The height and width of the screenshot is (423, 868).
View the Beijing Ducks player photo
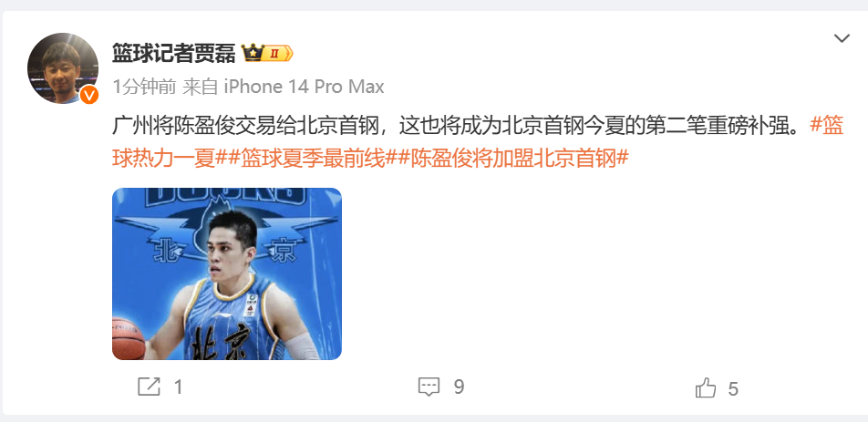click(x=227, y=274)
